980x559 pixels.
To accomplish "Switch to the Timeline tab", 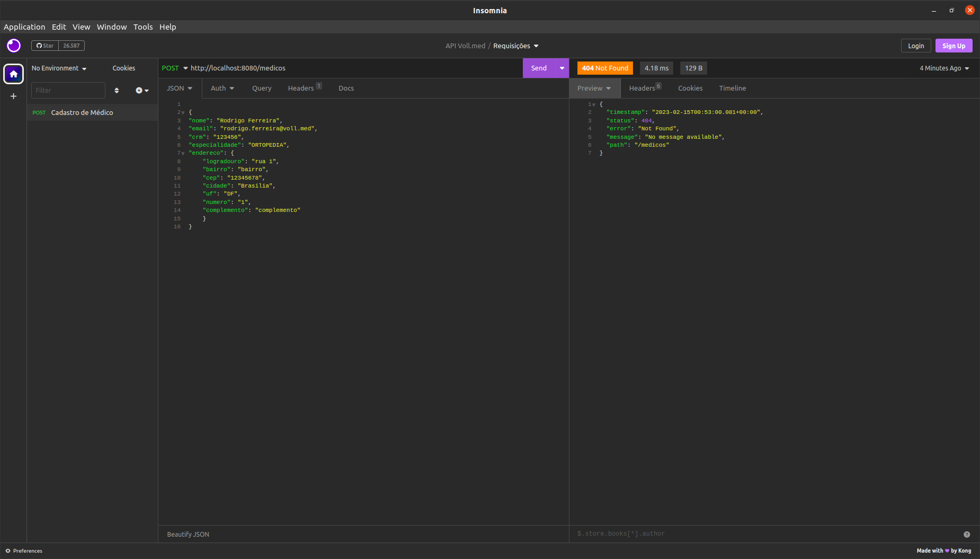I will pyautogui.click(x=733, y=88).
